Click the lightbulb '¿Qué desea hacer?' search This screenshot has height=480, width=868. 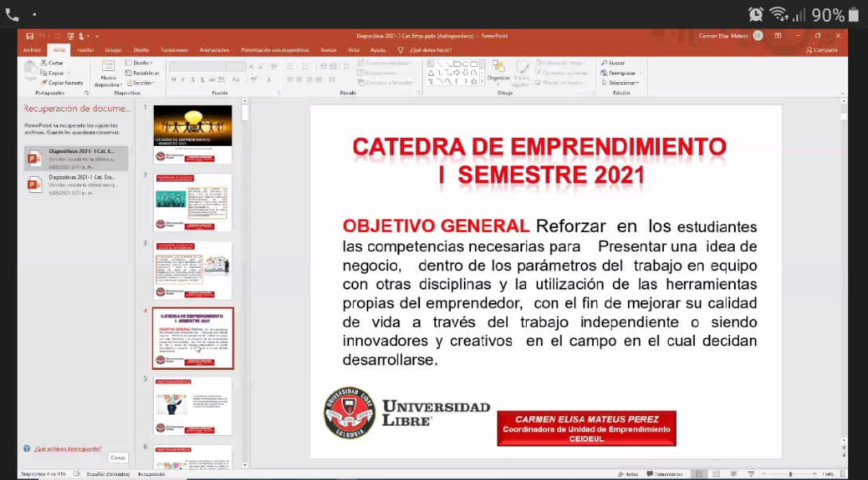tap(425, 50)
